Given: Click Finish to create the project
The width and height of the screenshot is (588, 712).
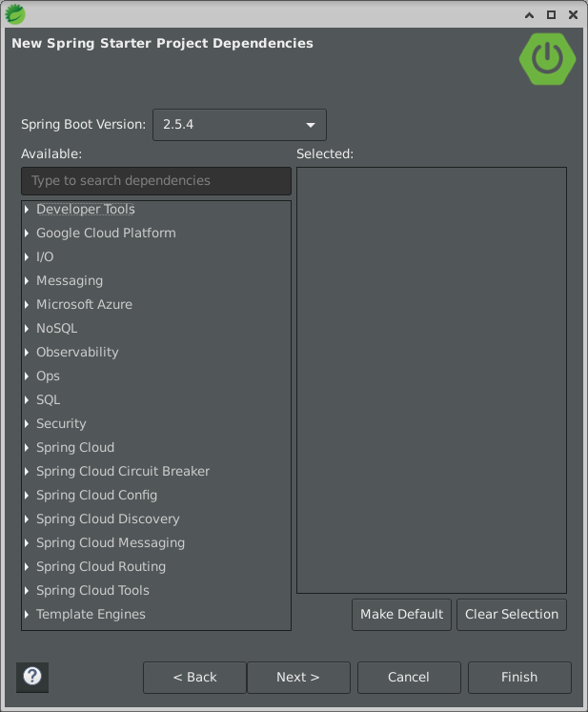Looking at the screenshot, I should (x=519, y=677).
